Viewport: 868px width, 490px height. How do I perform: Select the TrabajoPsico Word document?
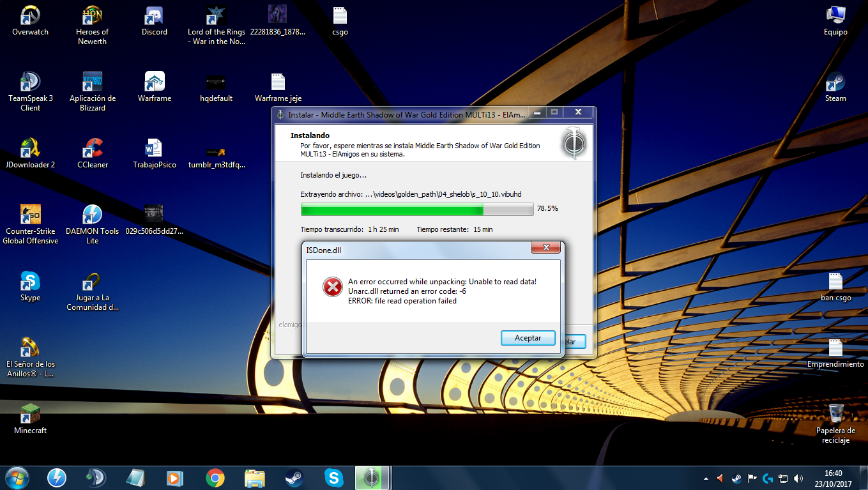[x=155, y=154]
